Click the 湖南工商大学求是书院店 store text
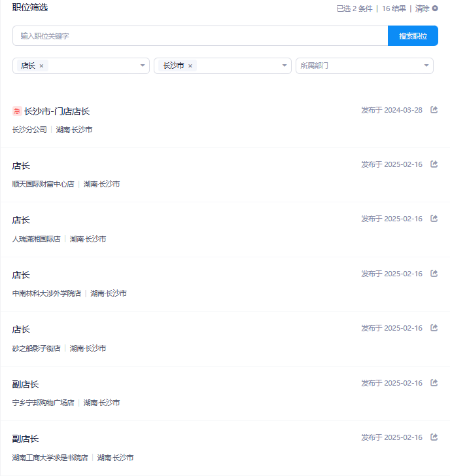 pos(50,458)
